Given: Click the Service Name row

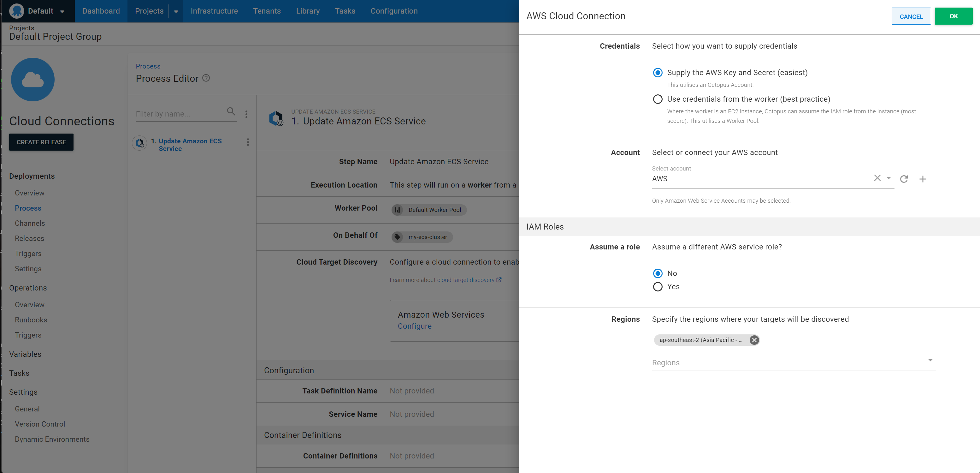Looking at the screenshot, I should tap(388, 414).
